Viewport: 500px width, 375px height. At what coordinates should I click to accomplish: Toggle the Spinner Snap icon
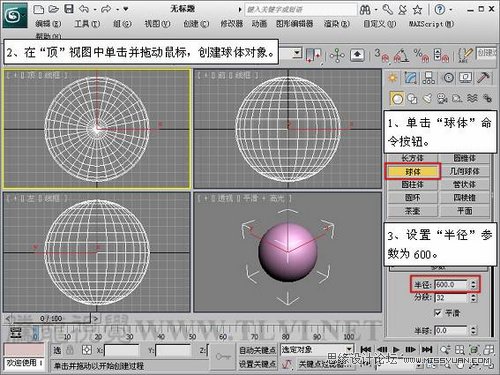coord(441,55)
